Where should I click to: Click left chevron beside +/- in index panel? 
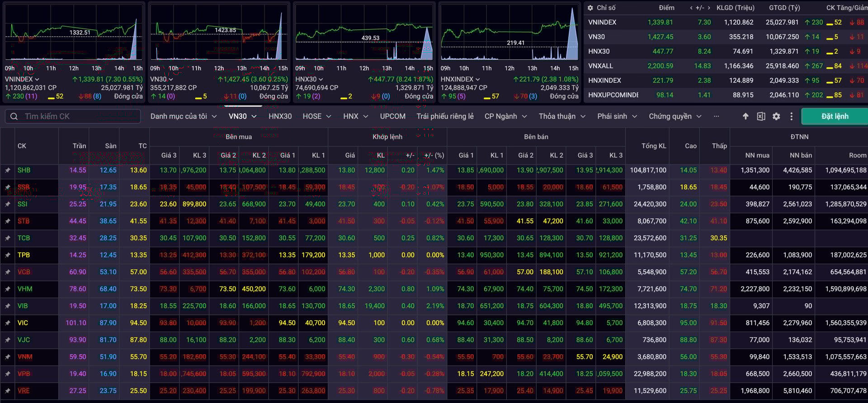[691, 8]
